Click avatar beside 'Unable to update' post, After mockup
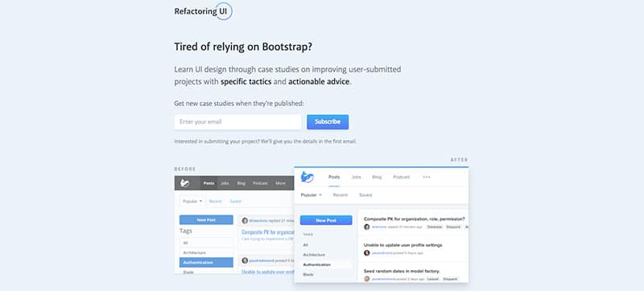This screenshot has width=644, height=291. pos(367,253)
